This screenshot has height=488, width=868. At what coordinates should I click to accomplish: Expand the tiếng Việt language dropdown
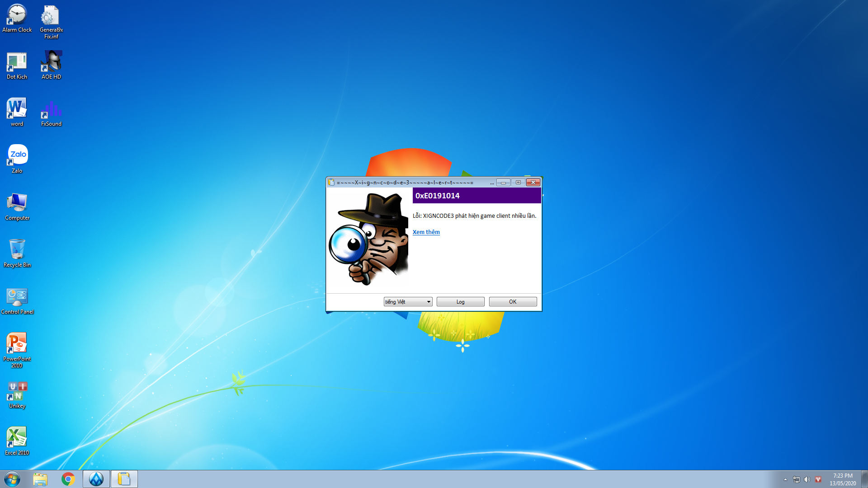click(x=408, y=302)
